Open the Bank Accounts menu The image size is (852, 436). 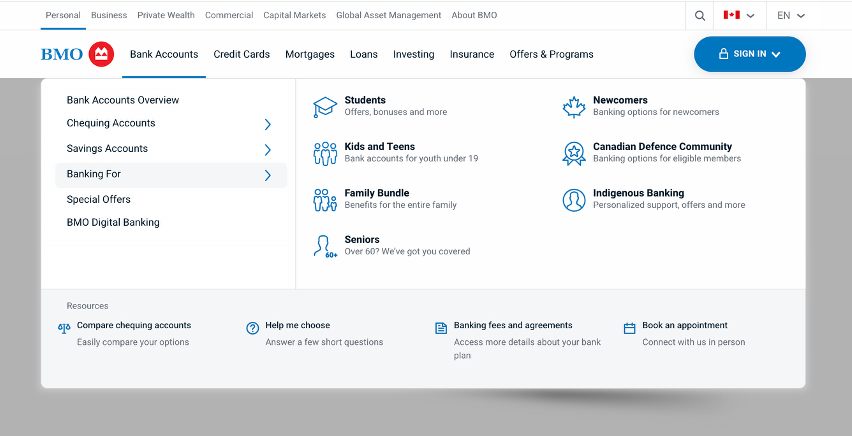(164, 54)
